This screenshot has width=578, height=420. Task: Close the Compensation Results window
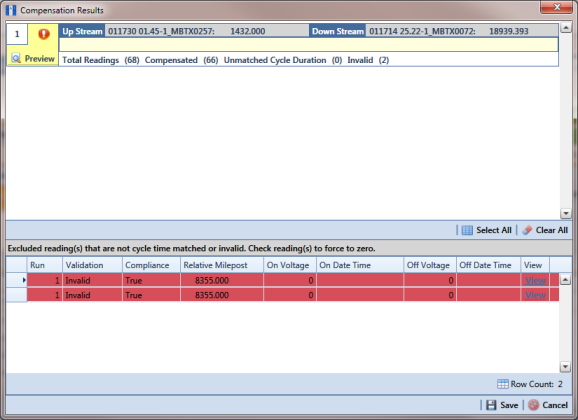coord(557,7)
